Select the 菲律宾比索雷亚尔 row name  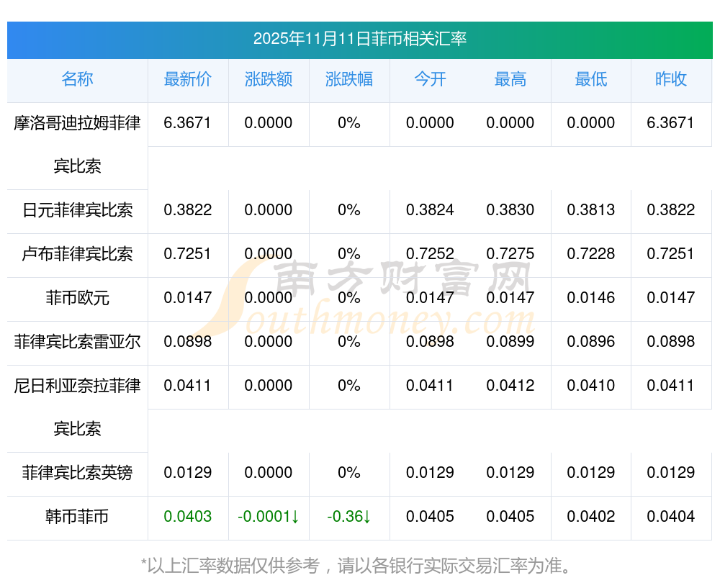[x=77, y=342]
